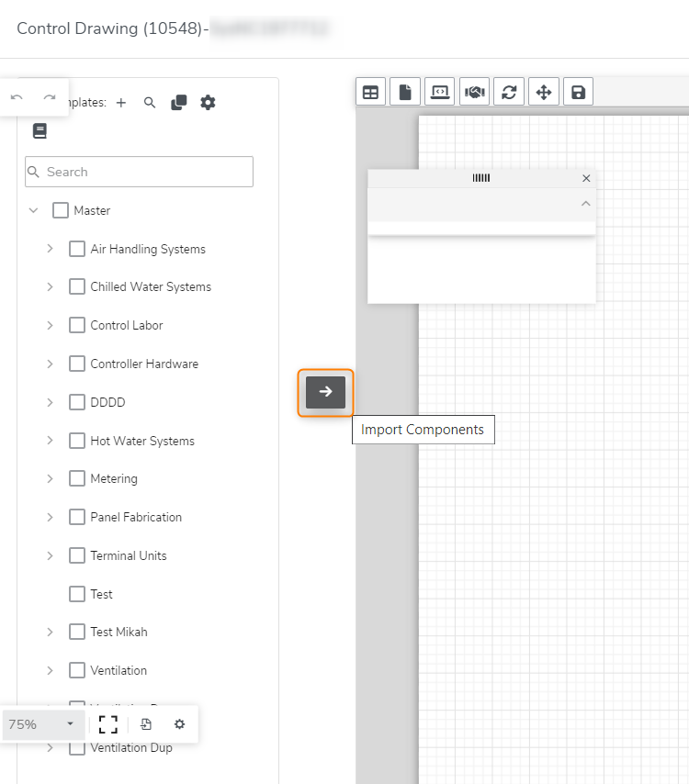The width and height of the screenshot is (689, 784).
Task: Expand Control Labor node
Action: 50,325
